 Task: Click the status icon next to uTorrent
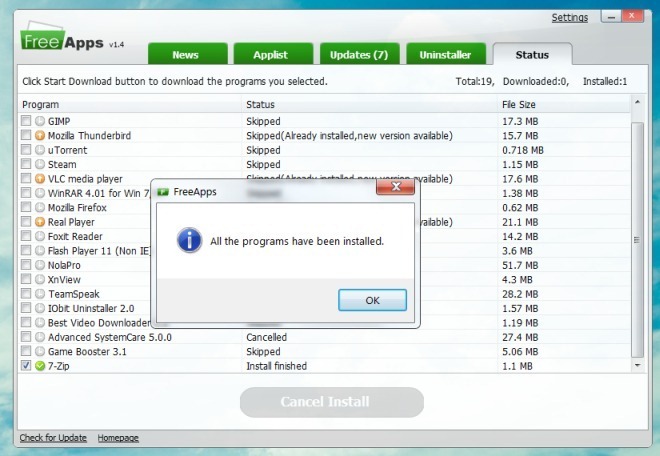[x=40, y=150]
